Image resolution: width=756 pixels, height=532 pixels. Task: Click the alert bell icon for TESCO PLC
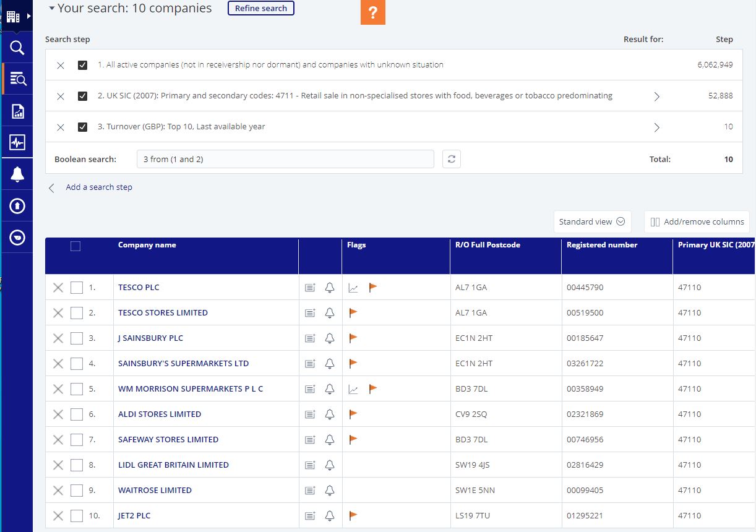click(x=330, y=288)
